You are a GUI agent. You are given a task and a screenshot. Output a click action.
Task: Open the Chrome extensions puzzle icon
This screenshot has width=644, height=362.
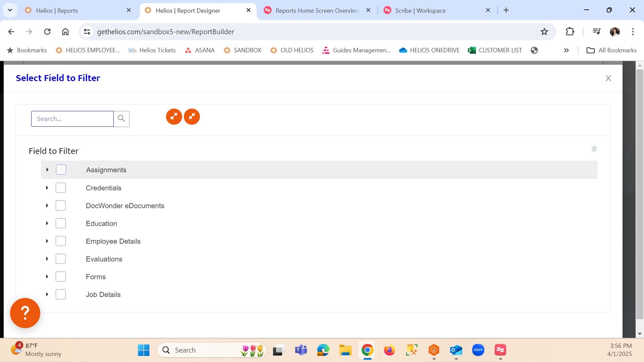pos(570,32)
